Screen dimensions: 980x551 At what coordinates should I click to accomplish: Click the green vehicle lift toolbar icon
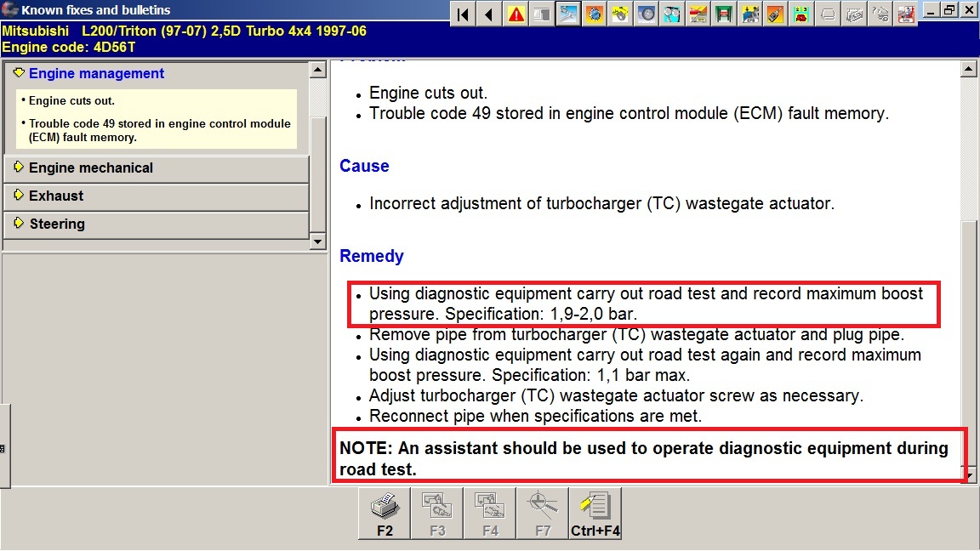pyautogui.click(x=725, y=14)
